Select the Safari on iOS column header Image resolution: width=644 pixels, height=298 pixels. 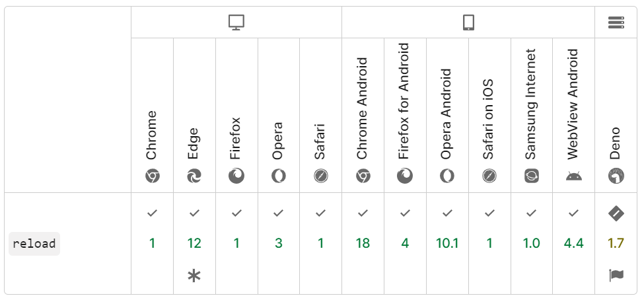click(489, 115)
